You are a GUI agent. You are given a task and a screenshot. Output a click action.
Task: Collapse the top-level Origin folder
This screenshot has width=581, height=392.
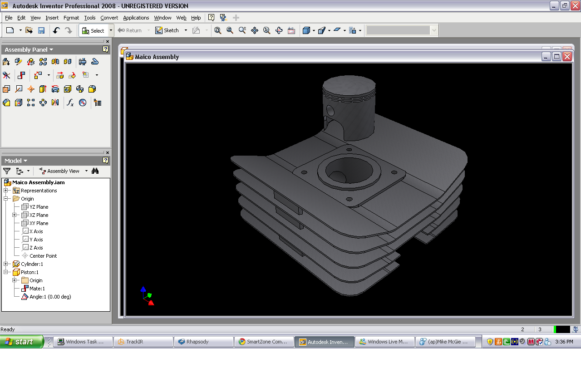click(6, 199)
